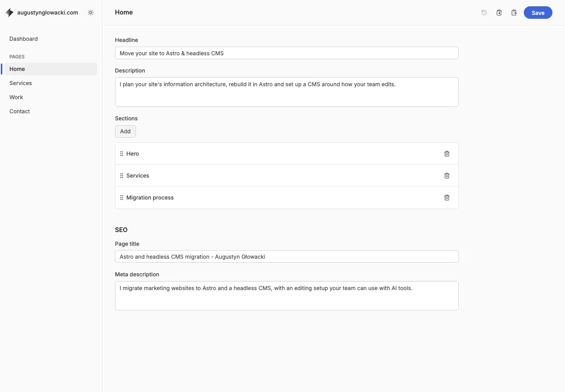565x392 pixels.
Task: Delete the Migration process section
Action: 447,198
